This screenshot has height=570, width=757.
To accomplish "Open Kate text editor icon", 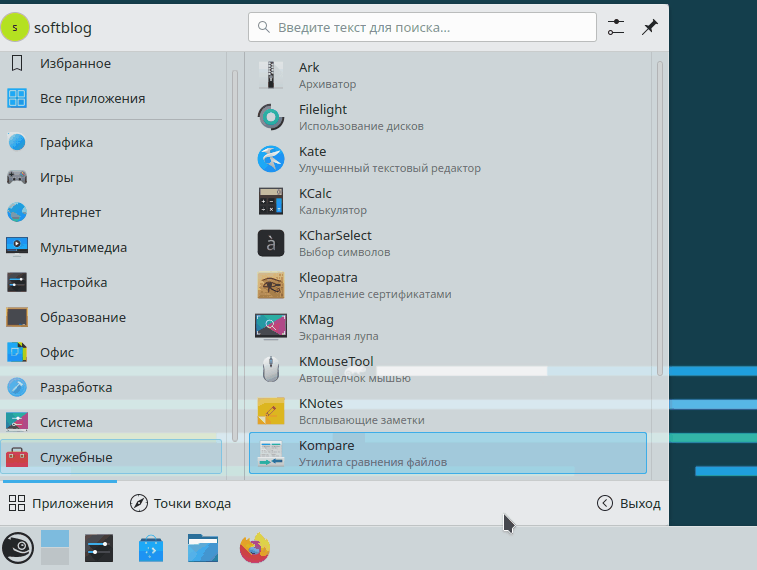I will tap(271, 159).
